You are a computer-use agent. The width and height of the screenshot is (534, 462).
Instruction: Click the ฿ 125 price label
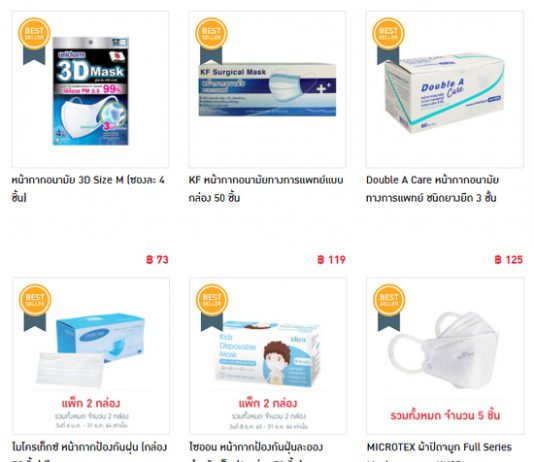pos(508,260)
